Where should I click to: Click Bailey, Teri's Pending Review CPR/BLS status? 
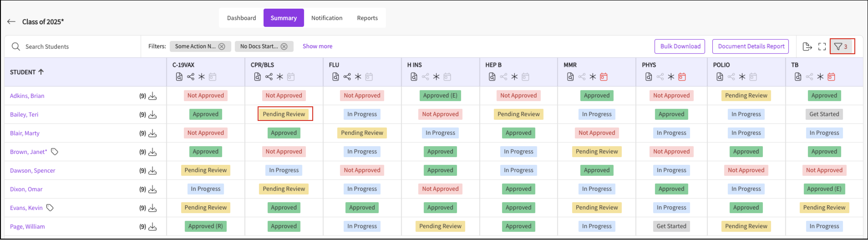click(x=284, y=114)
